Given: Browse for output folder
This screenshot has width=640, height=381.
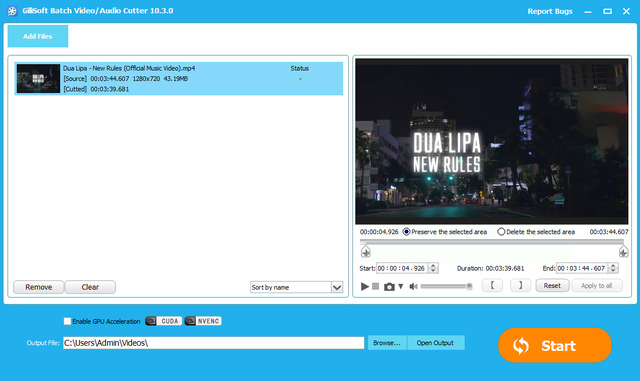Looking at the screenshot, I should coord(387,343).
